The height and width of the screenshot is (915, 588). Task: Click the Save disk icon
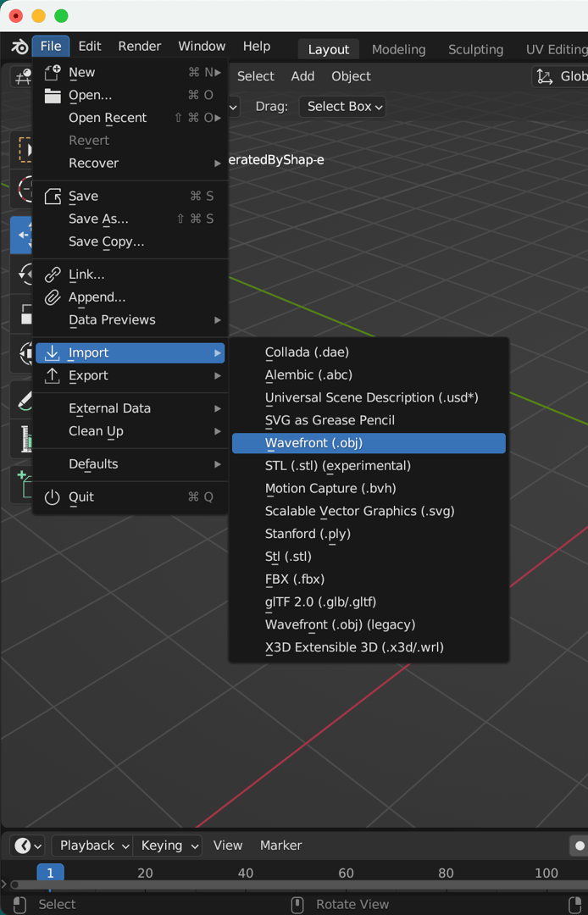coord(53,196)
